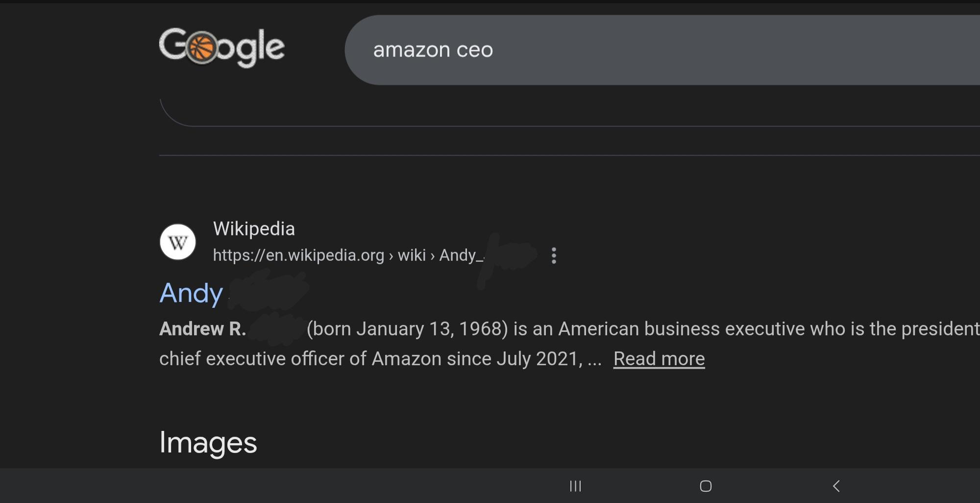Open the three-dot result options menu
This screenshot has width=980, height=503.
click(x=554, y=255)
